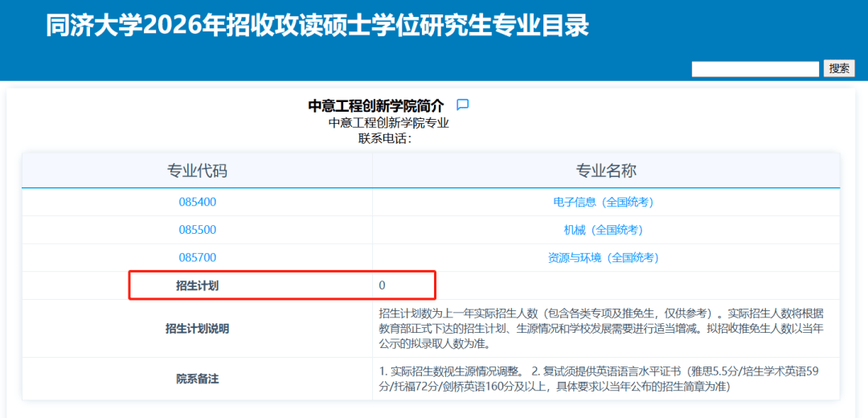Click the search input field
Image resolution: width=868 pixels, height=418 pixels.
(755, 69)
